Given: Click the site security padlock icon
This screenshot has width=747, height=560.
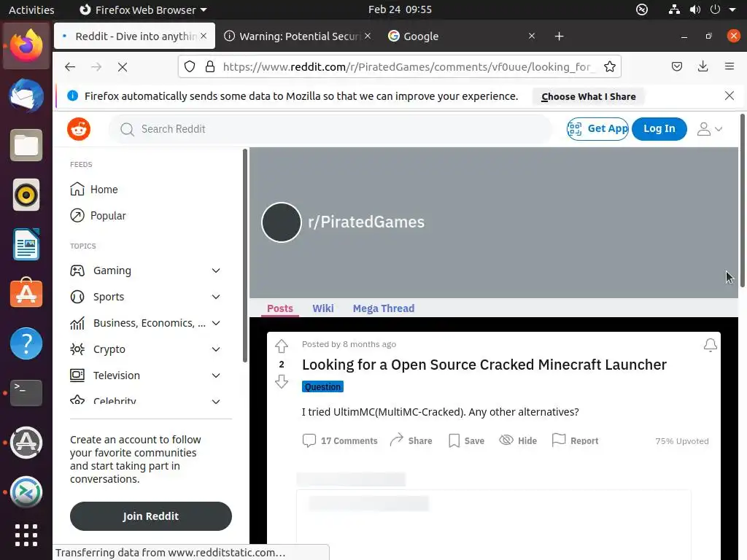Looking at the screenshot, I should pyautogui.click(x=209, y=66).
